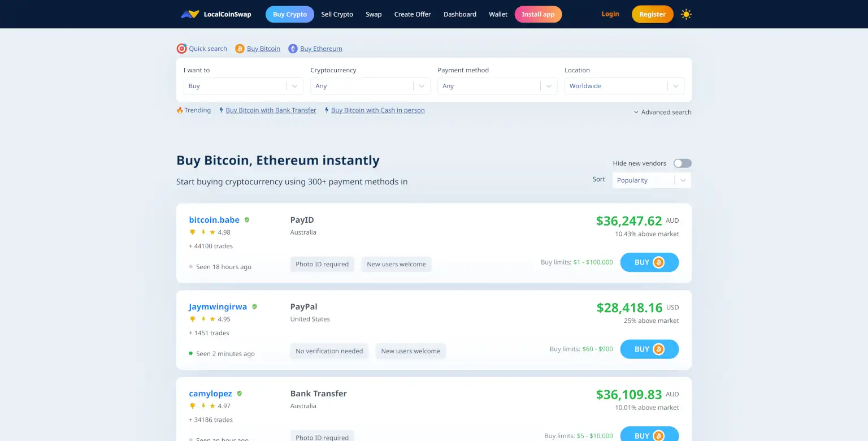The width and height of the screenshot is (868, 441).
Task: Toggle light/dark theme sun icon
Action: 686,14
